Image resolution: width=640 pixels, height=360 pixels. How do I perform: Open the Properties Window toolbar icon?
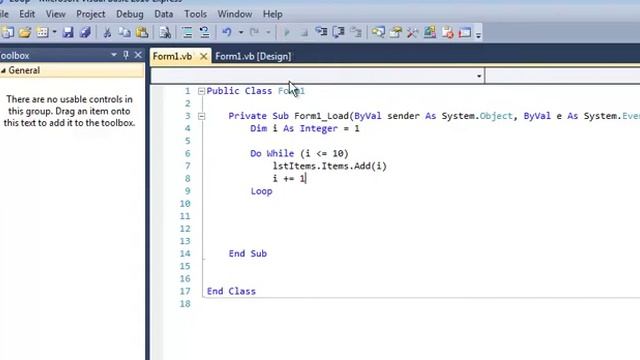pyautogui.click(x=396, y=32)
